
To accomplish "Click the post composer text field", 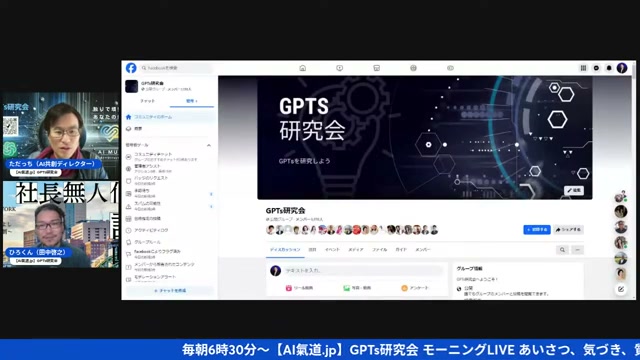I will (x=363, y=271).
